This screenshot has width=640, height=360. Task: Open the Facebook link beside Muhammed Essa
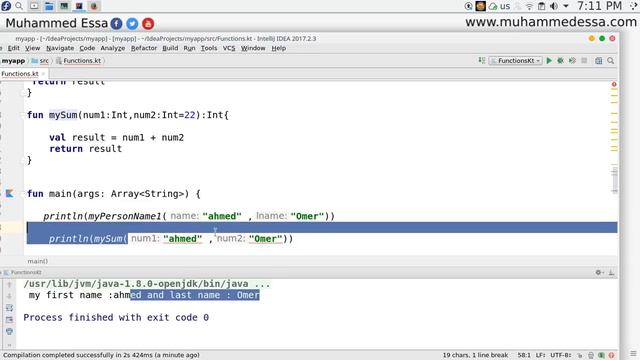pyautogui.click(x=116, y=24)
